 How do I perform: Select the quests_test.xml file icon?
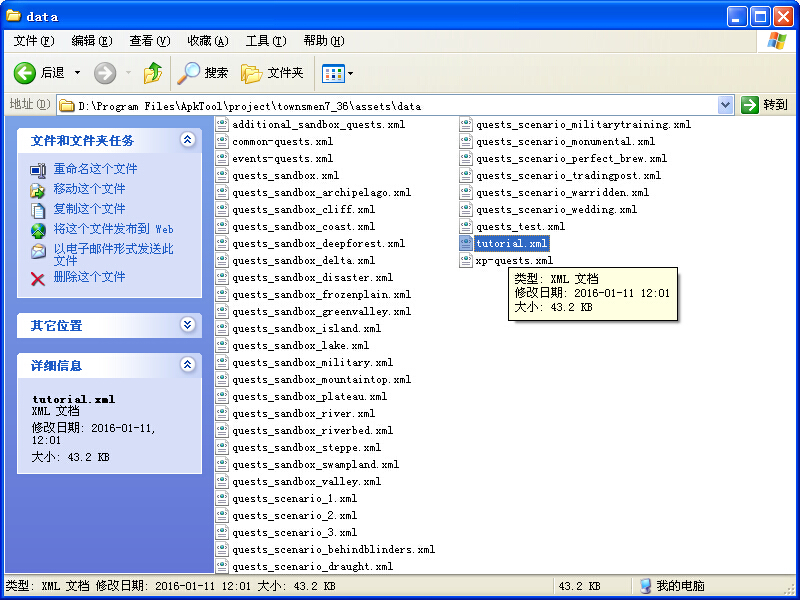point(465,226)
